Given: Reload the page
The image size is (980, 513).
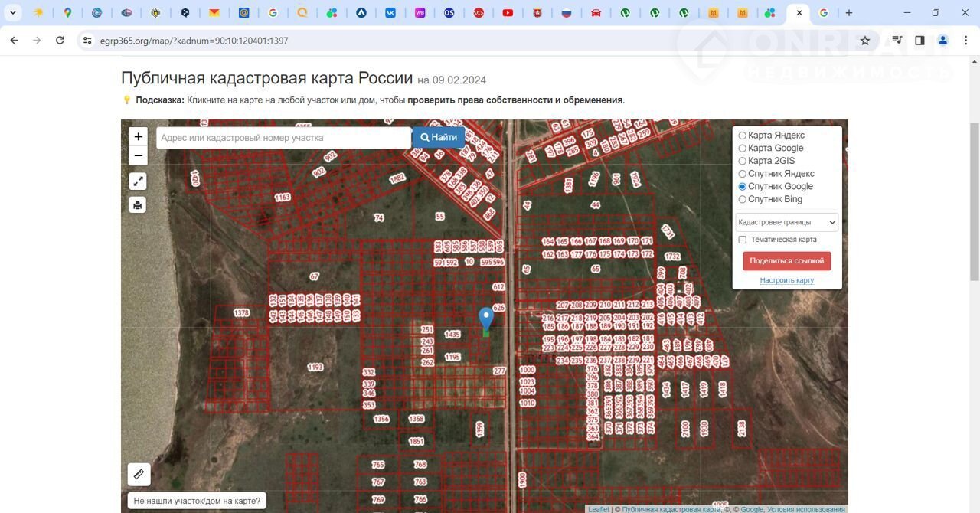Looking at the screenshot, I should click(60, 41).
